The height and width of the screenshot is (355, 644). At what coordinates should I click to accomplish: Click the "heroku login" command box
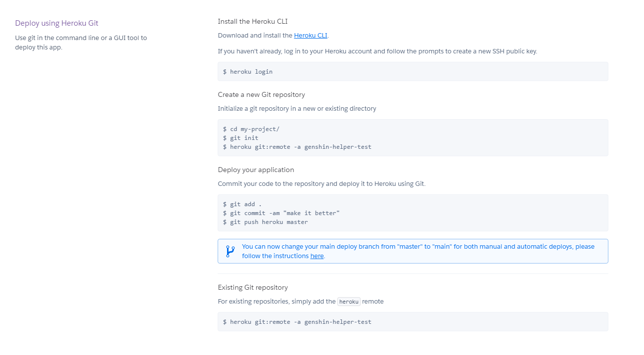coord(413,72)
